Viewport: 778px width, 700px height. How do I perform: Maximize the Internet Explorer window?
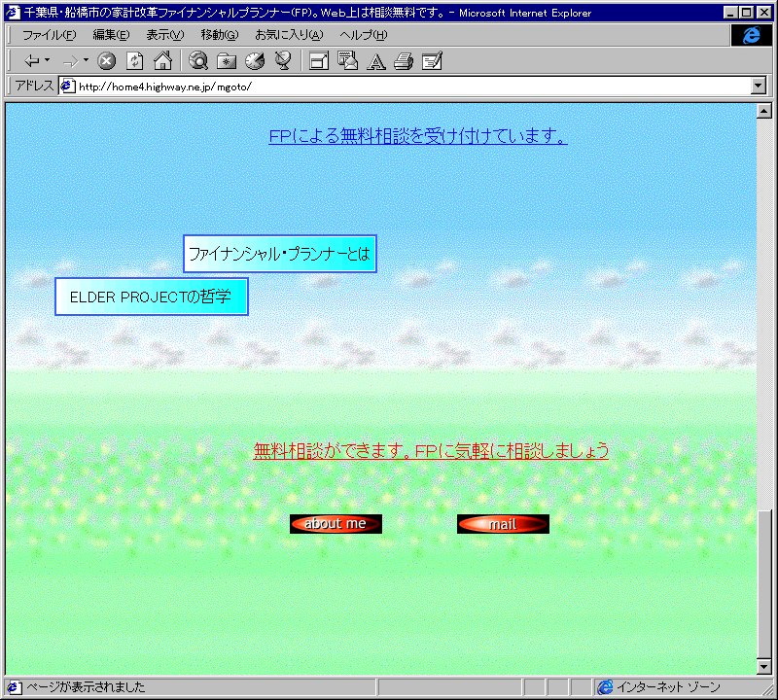point(746,13)
